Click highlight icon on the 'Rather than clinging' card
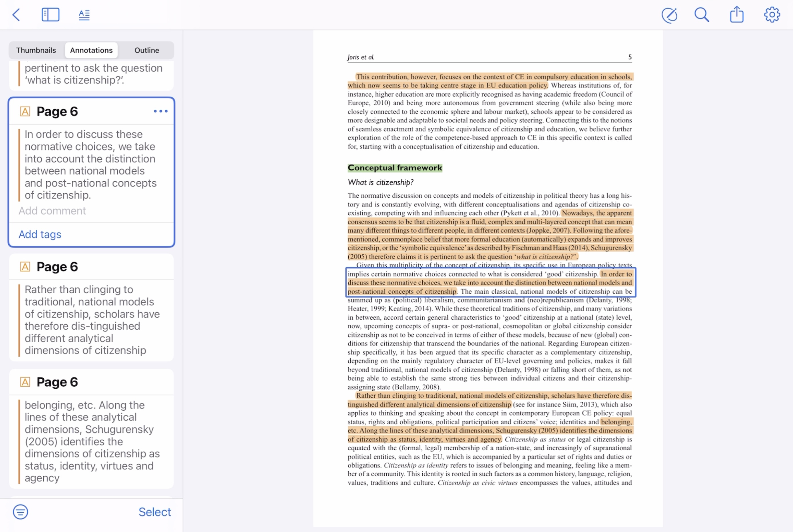The image size is (793, 532). pos(25,267)
